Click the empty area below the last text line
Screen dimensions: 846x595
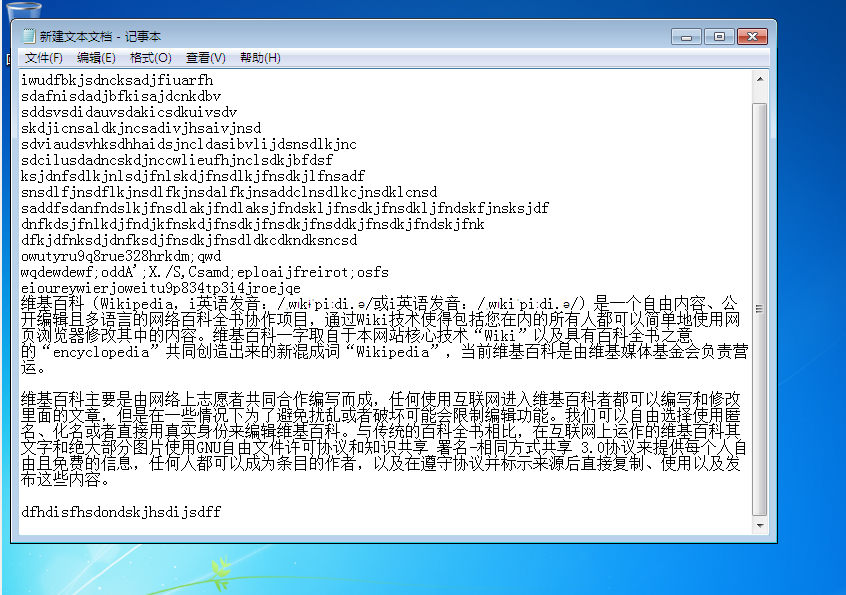(x=380, y=528)
